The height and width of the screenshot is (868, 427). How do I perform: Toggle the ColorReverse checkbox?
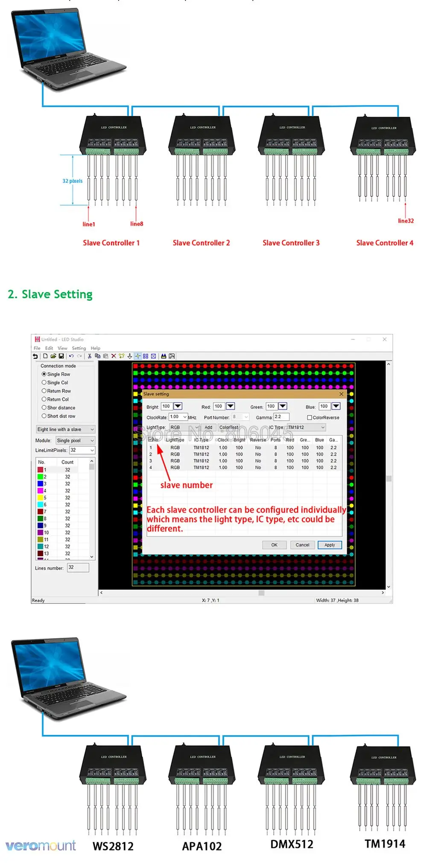coord(323,417)
